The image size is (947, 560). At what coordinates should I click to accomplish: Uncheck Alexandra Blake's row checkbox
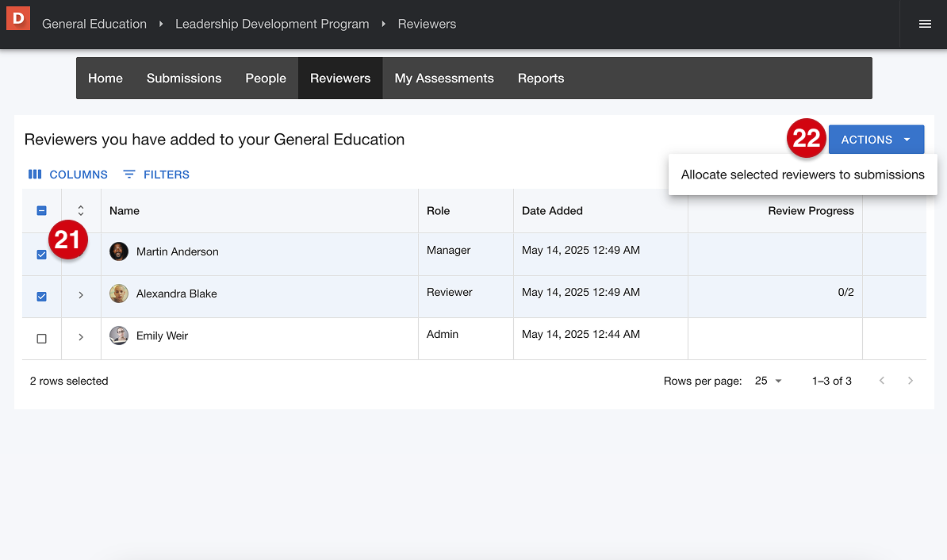point(42,297)
